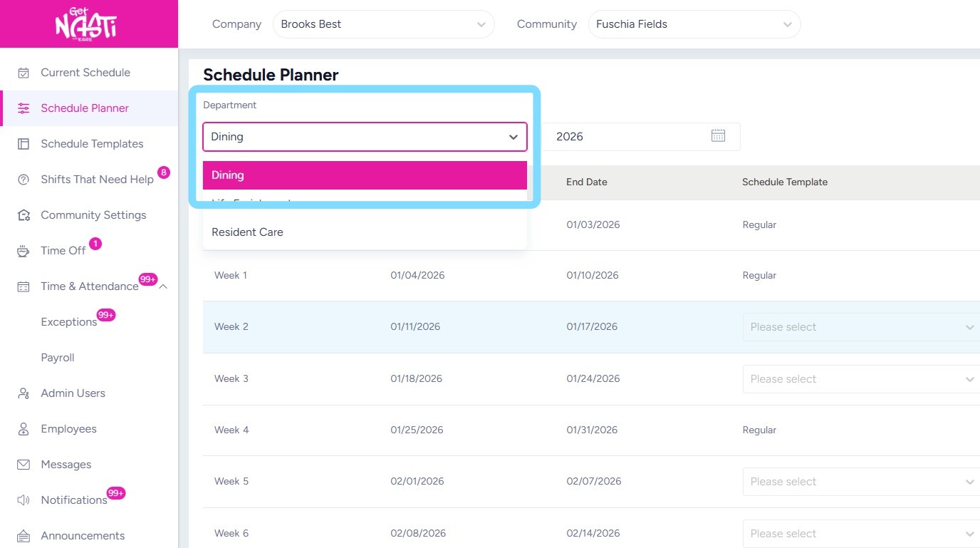Select Resident Care from department list
This screenshot has width=980, height=548.
point(247,232)
